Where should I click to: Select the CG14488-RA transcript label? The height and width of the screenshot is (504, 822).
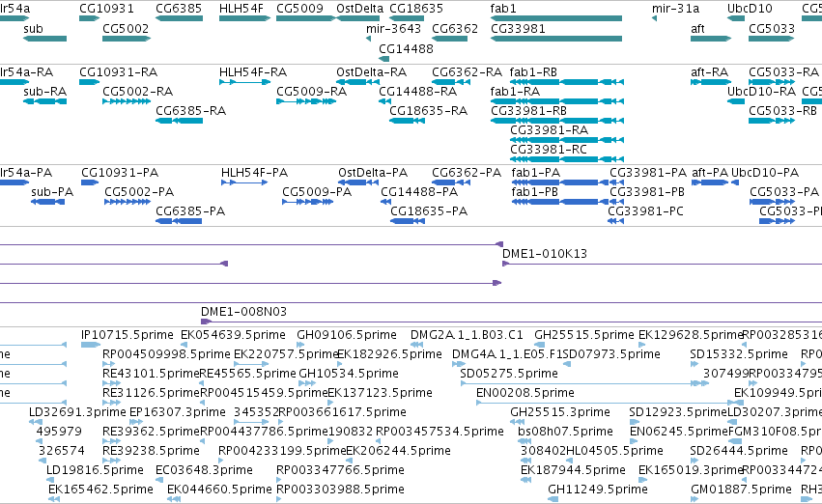coord(418,91)
